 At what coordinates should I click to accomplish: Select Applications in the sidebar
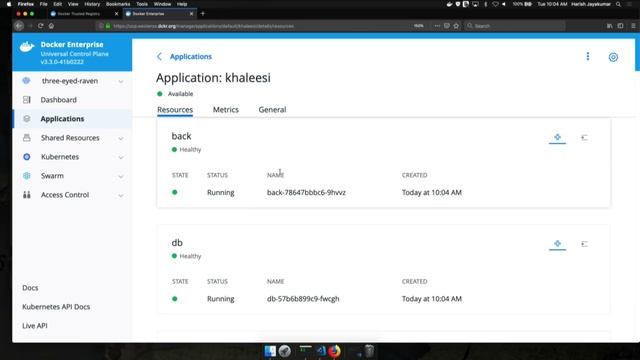(x=72, y=119)
